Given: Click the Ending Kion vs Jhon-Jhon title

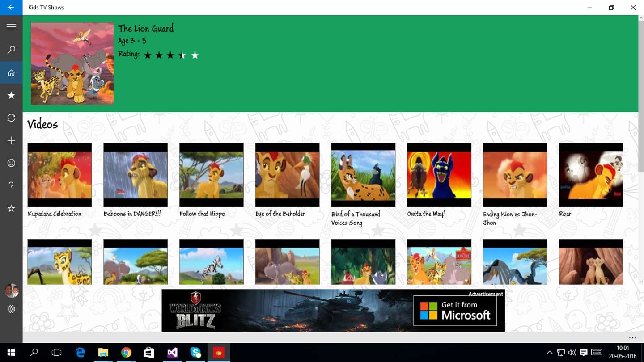Looking at the screenshot, I should [510, 219].
